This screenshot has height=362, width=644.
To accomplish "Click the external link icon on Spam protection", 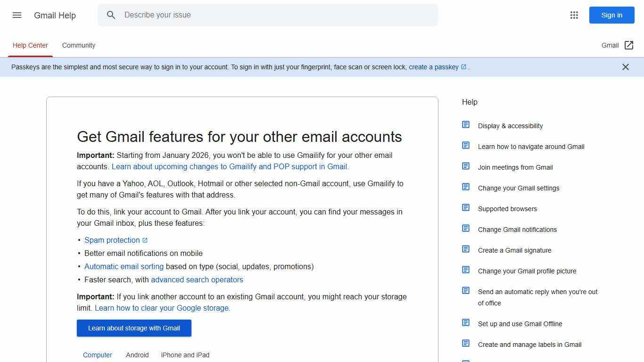I will [x=145, y=240].
